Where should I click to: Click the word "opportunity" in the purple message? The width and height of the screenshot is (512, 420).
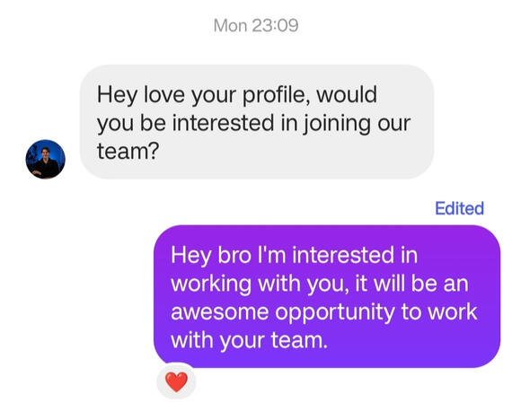[335, 312]
